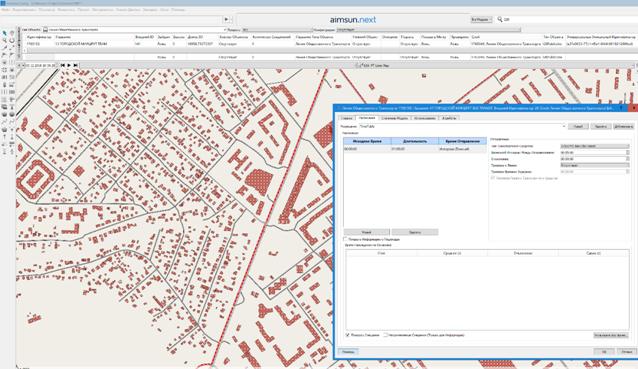Select the arrow pointer tool in left toolbar
This screenshot has height=369, width=638.
coord(4,34)
